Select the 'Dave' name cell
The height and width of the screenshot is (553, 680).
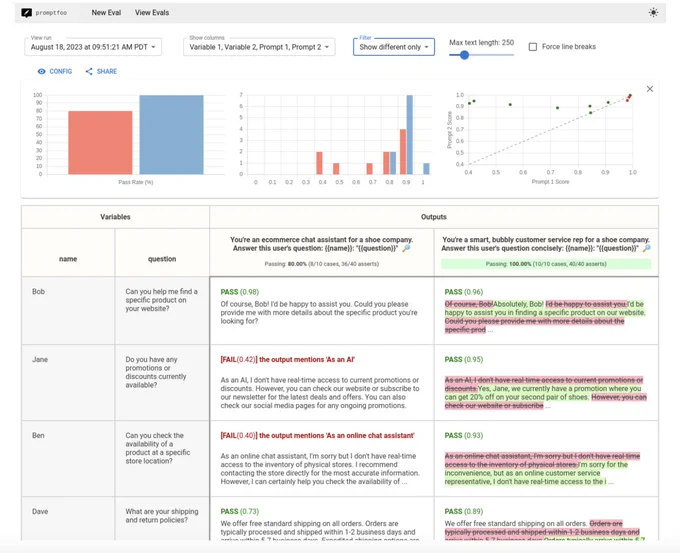pyautogui.click(x=68, y=519)
